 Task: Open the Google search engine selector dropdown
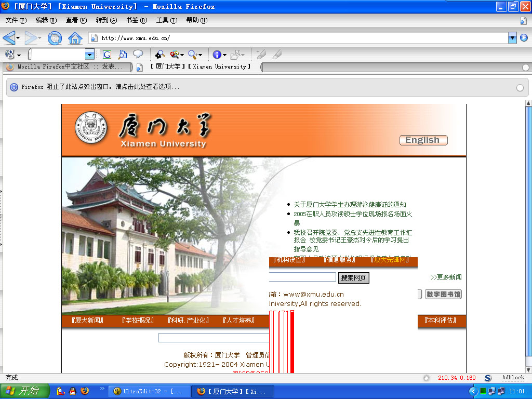point(19,55)
